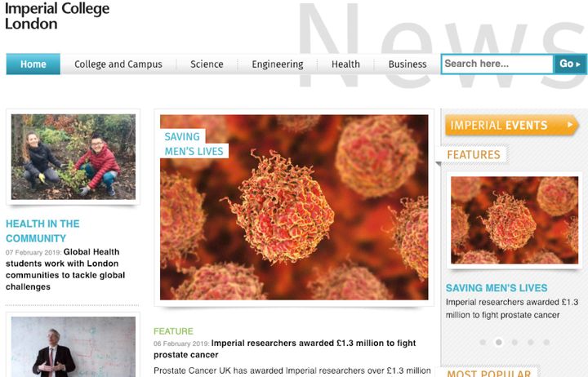Open the large prostate cancer cell image
The image size is (588, 377).
294,207
